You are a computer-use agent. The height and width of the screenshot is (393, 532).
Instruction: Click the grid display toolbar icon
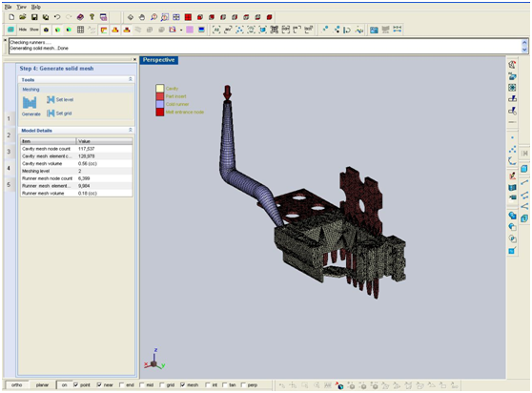click(x=80, y=30)
